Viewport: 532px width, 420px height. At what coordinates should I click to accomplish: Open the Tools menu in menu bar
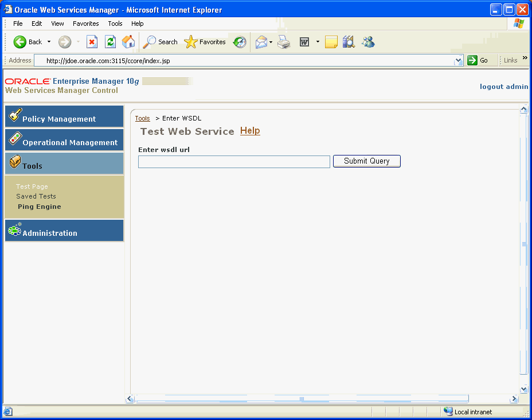(115, 24)
